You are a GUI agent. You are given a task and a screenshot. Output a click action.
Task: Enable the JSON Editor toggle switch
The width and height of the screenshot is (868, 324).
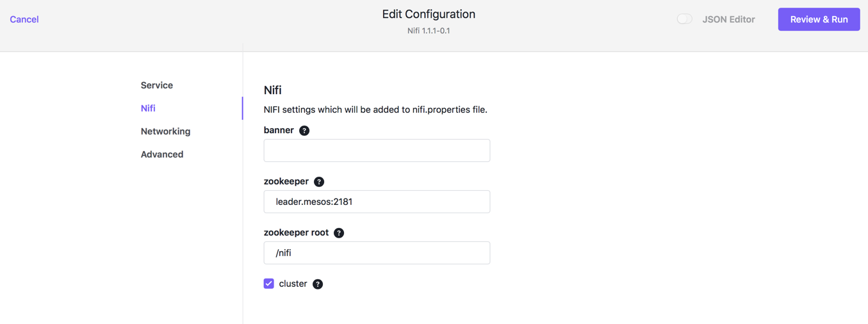click(684, 19)
